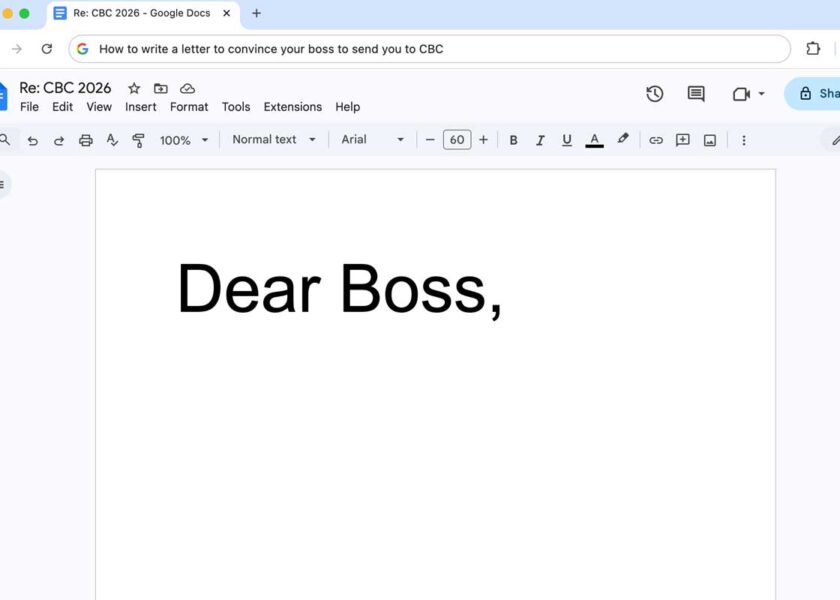Open version history clock icon

point(655,94)
